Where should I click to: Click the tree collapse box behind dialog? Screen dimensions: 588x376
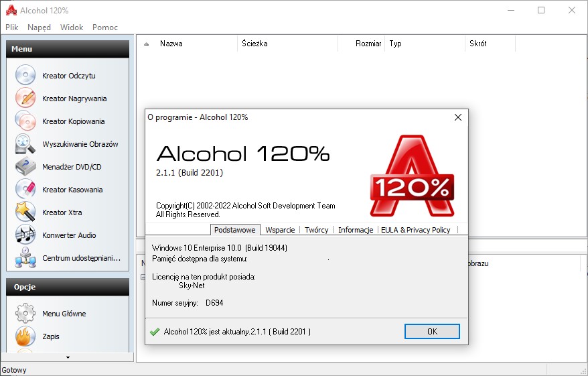[x=143, y=277]
